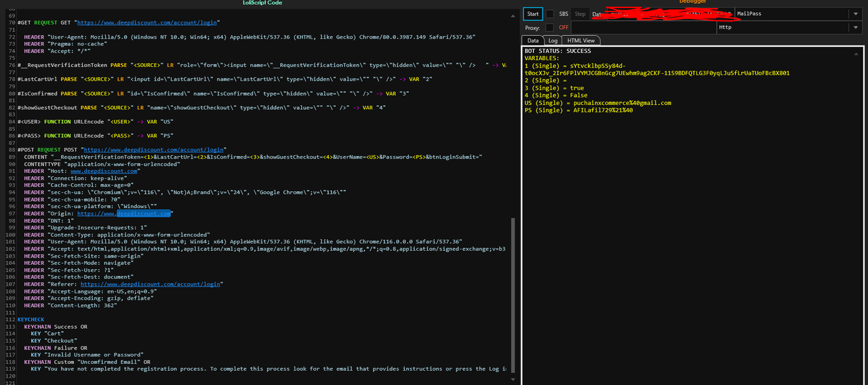Click the 'KEYCHAIN Success OR' line

tap(56, 327)
